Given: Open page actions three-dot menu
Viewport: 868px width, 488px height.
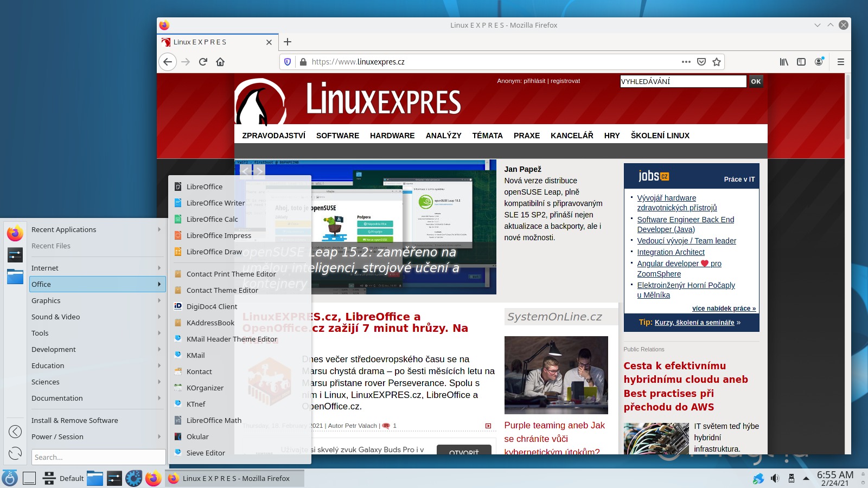Looking at the screenshot, I should [x=686, y=62].
